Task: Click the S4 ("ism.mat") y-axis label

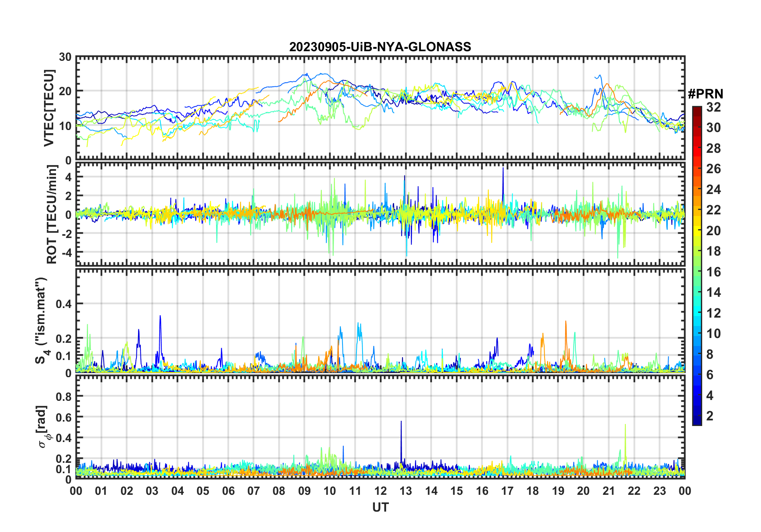Action: tap(42, 321)
